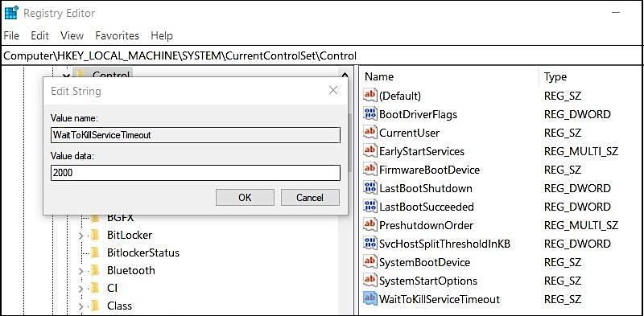Select the SystemBootDevice value name

click(x=424, y=262)
